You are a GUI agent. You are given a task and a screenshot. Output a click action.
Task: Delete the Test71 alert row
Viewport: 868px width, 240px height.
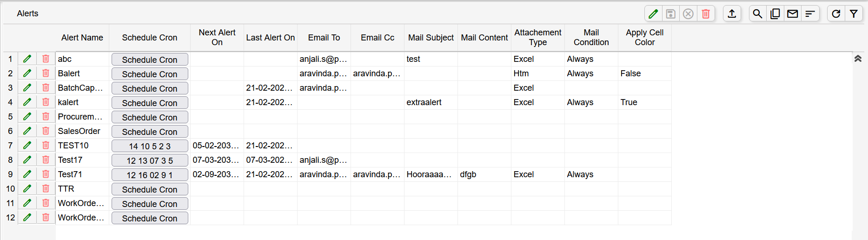46,174
